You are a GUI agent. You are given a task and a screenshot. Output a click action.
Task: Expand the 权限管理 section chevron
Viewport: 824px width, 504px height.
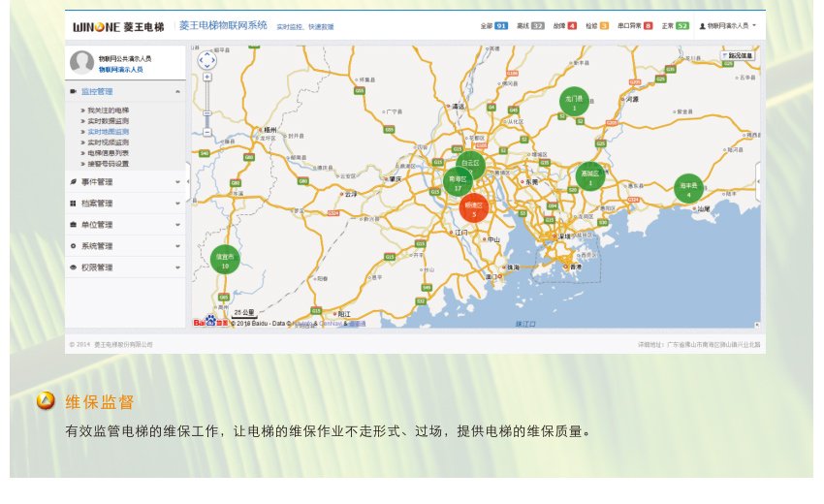pyautogui.click(x=177, y=268)
